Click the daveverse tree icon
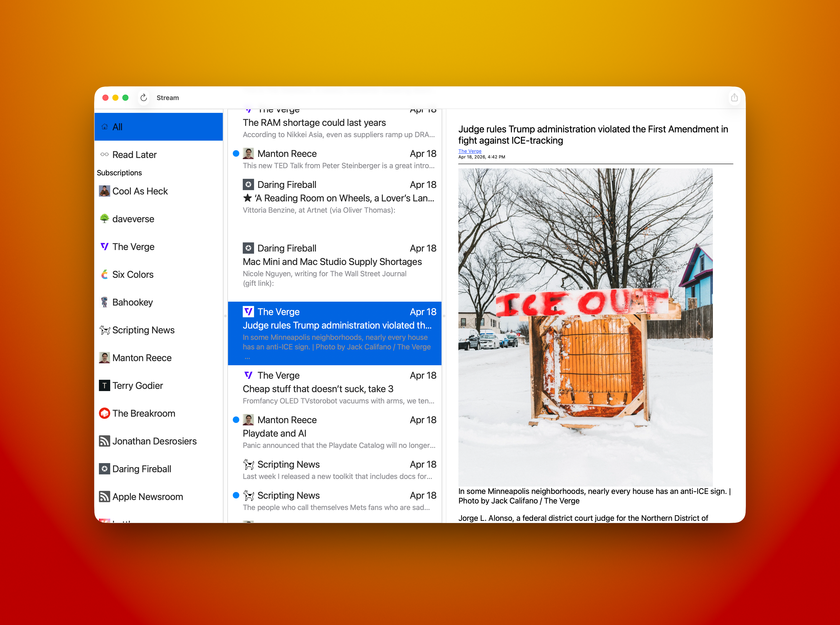Viewport: 840px width, 625px height. click(x=104, y=219)
